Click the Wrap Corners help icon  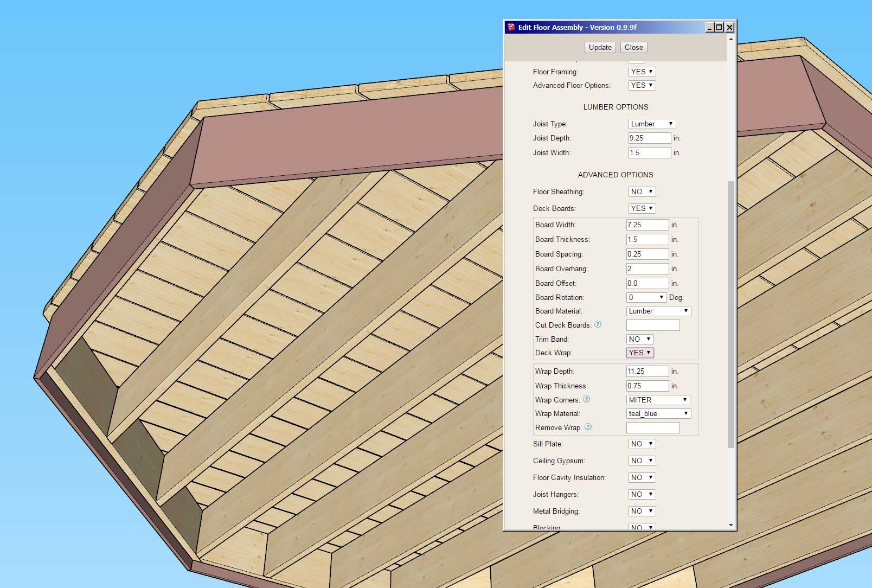click(586, 399)
